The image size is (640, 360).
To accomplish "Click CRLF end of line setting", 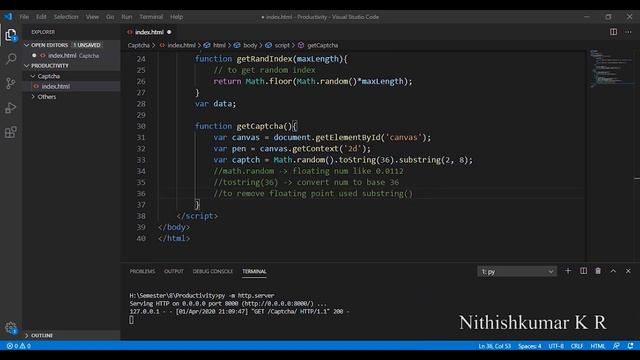I will coord(577,346).
